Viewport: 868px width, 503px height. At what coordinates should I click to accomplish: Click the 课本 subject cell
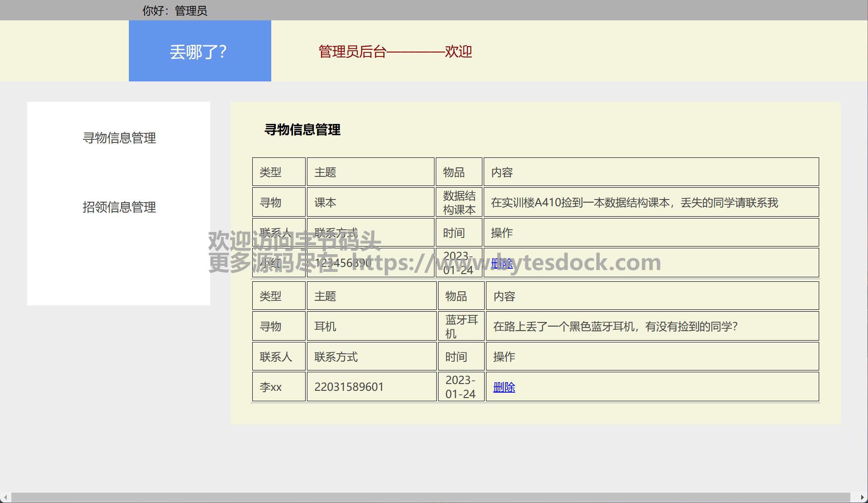325,203
